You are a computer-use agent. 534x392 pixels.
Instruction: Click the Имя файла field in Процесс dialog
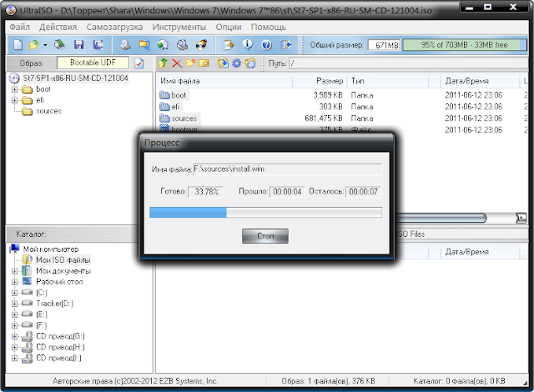click(x=287, y=169)
